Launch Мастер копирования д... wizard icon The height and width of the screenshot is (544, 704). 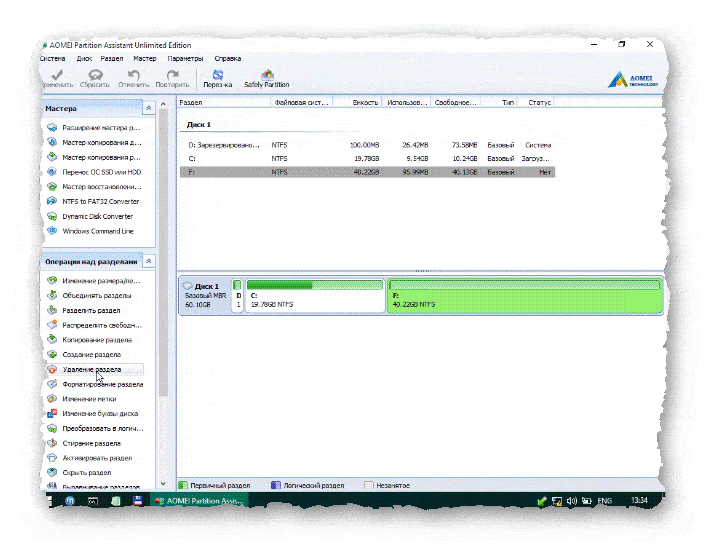point(52,142)
